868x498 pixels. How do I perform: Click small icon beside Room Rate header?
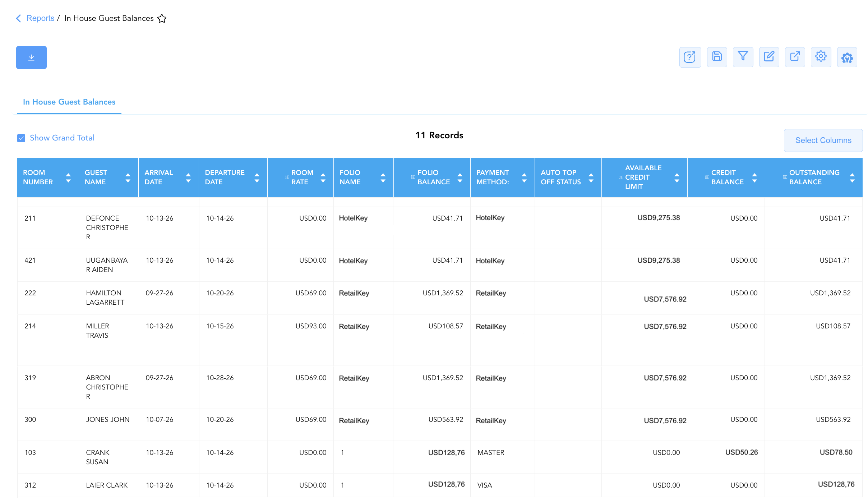[x=287, y=177]
